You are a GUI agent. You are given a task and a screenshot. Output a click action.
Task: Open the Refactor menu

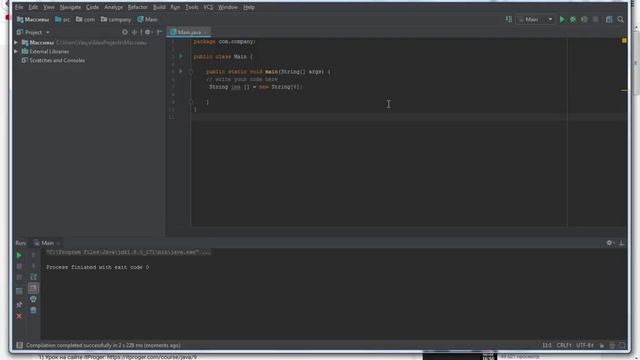[x=138, y=7]
